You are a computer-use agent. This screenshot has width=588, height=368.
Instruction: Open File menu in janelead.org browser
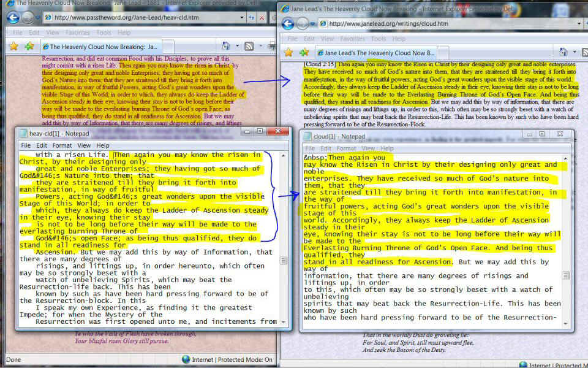point(292,39)
